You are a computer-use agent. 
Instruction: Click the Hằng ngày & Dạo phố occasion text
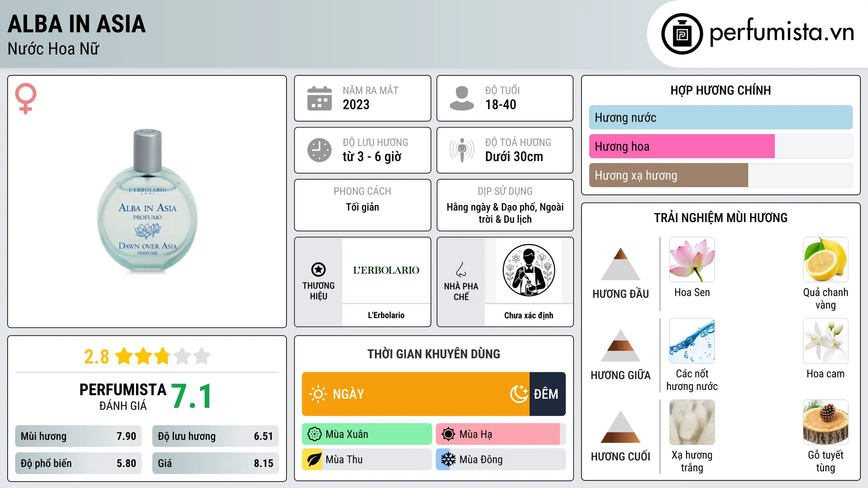pos(505,213)
